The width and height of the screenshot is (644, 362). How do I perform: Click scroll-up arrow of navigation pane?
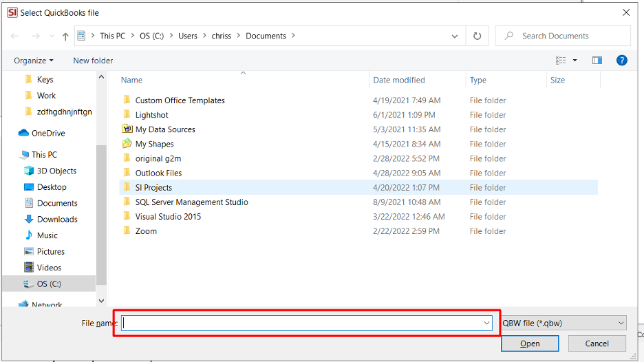click(x=101, y=77)
